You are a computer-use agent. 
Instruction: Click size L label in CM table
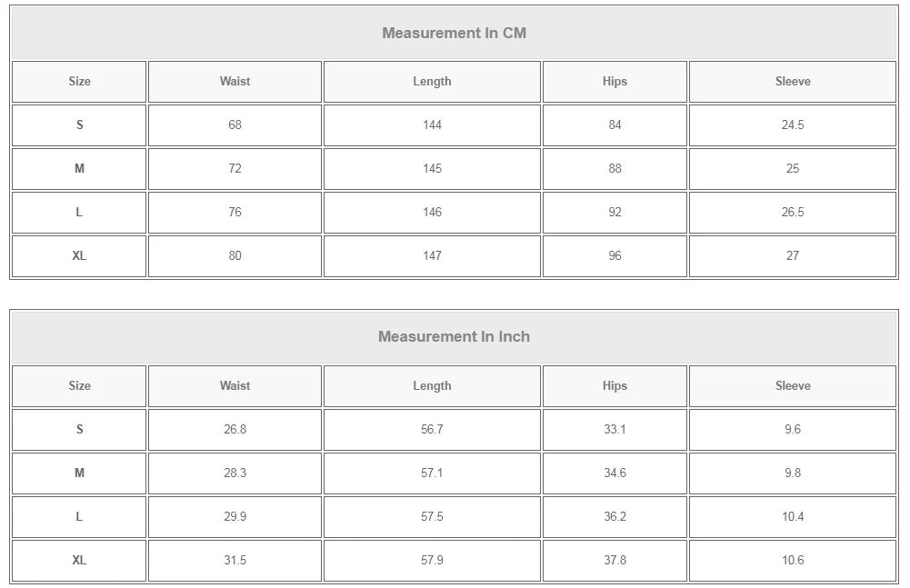[x=79, y=213]
